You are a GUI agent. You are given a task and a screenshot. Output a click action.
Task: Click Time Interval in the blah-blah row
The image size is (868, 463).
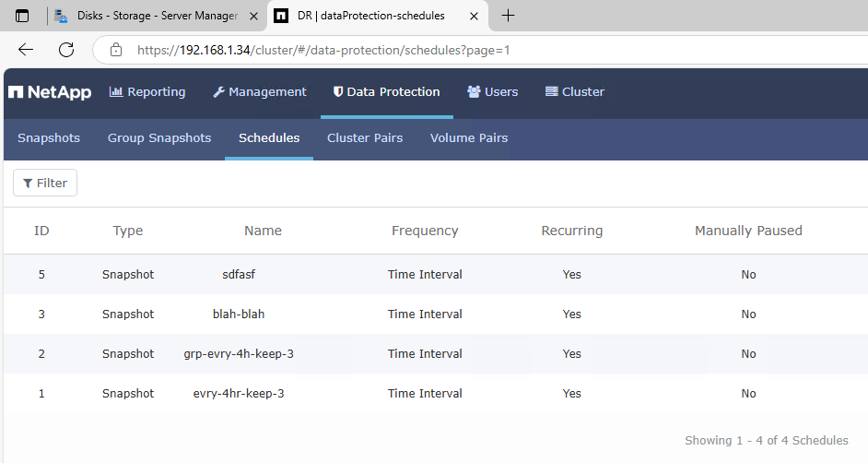[x=425, y=314]
